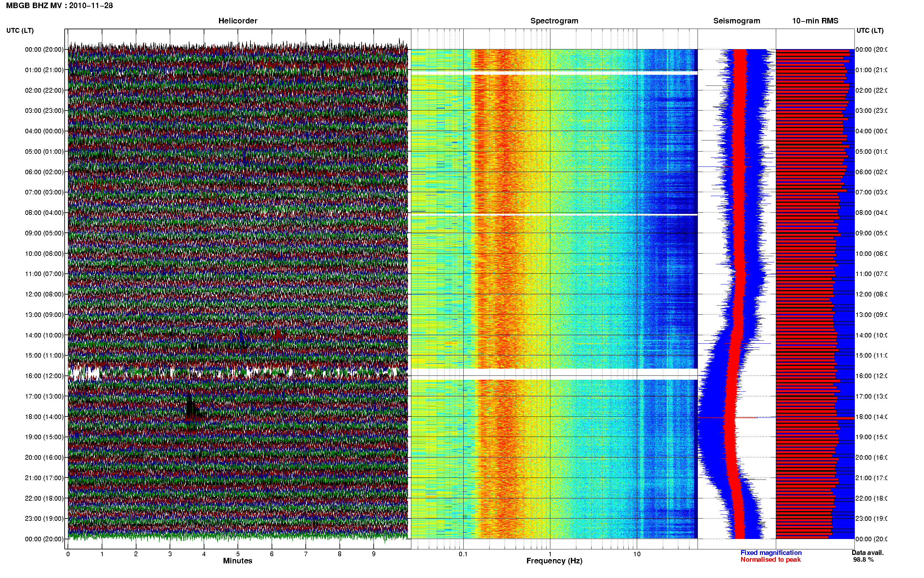The height and width of the screenshot is (578, 924).
Task: Click the 10-min RMS panel heading
Action: 815,21
